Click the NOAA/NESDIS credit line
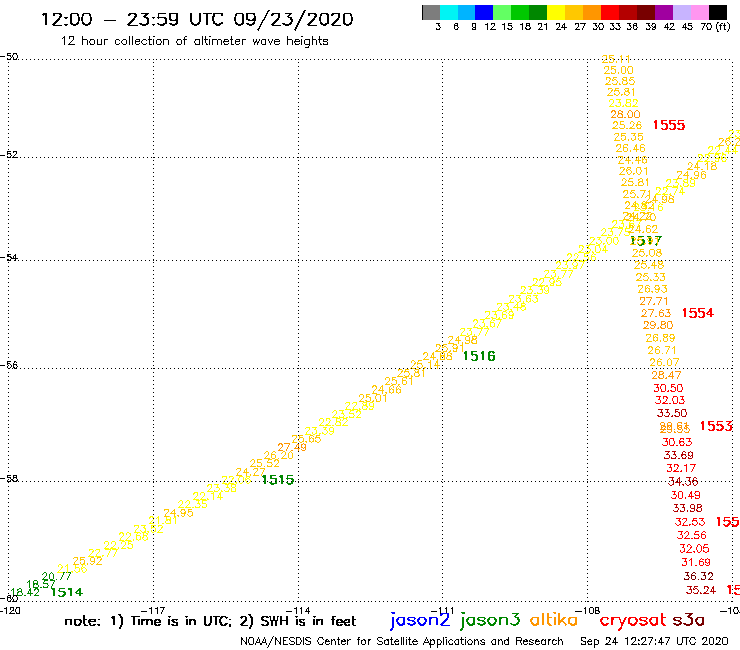 [x=402, y=642]
